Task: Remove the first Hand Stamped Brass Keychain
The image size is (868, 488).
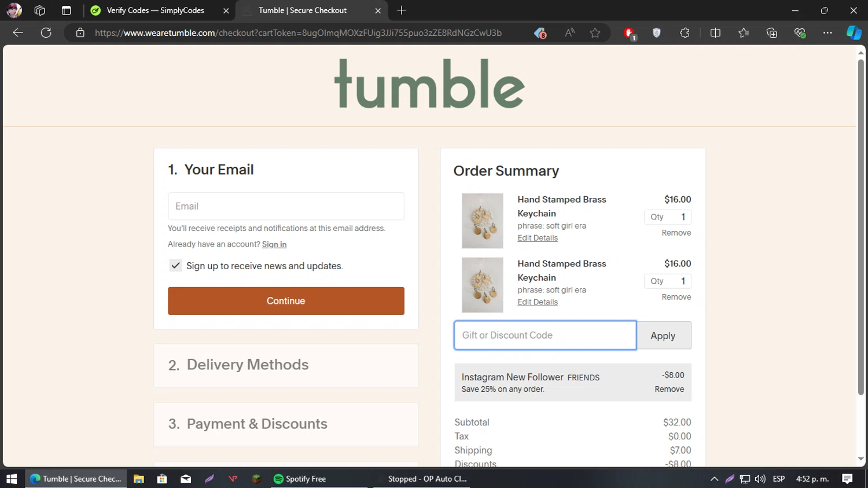Action: tap(676, 233)
